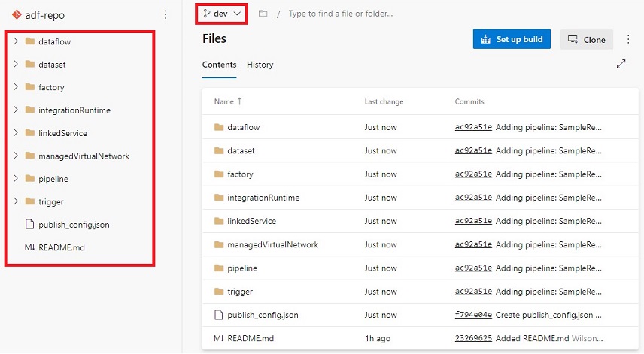Click folder icon beside dataflow in sidebar

(x=29, y=41)
